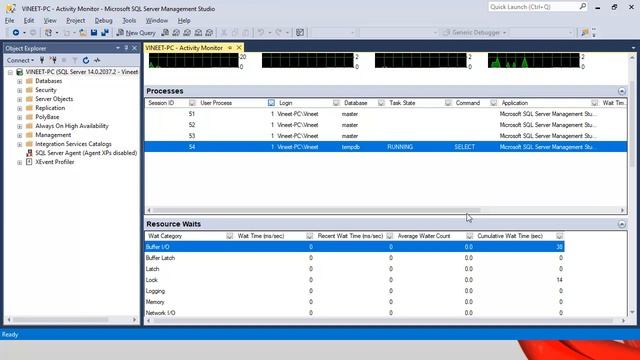Click the Save All icon

click(x=105, y=32)
